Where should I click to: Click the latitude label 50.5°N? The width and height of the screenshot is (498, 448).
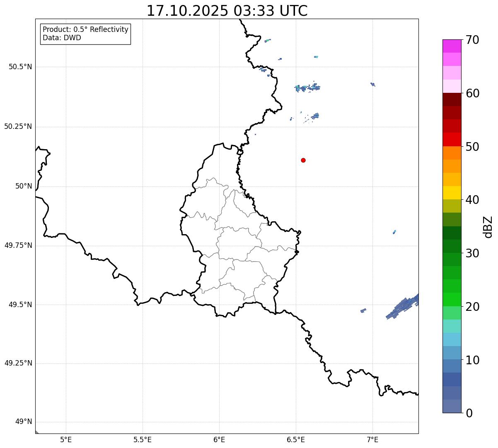(x=20, y=67)
